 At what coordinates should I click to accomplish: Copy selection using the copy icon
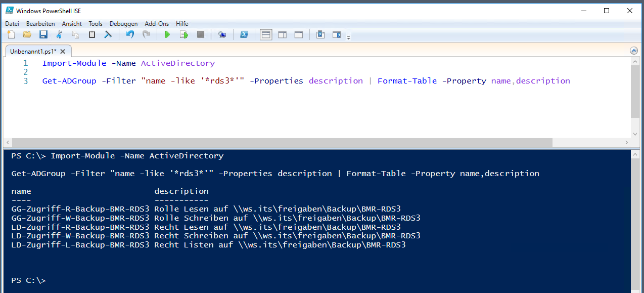pyautogui.click(x=76, y=35)
